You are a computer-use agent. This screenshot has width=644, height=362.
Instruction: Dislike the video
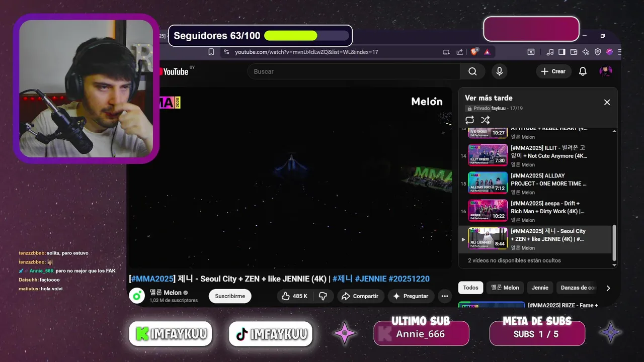pos(323,296)
